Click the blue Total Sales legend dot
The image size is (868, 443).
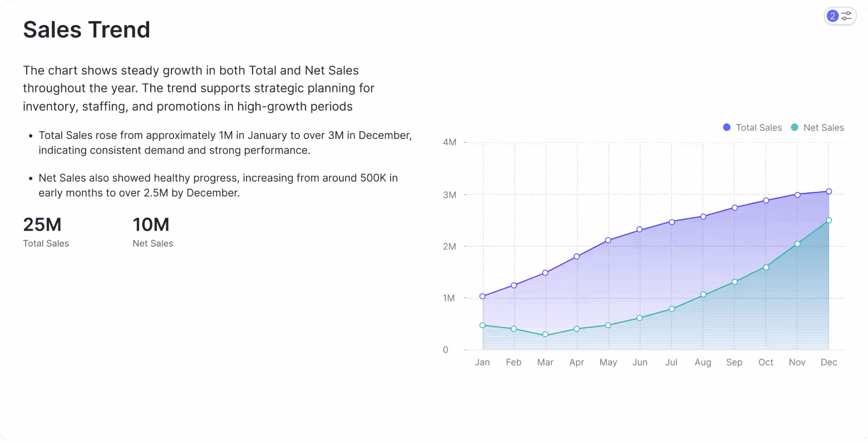[727, 127]
